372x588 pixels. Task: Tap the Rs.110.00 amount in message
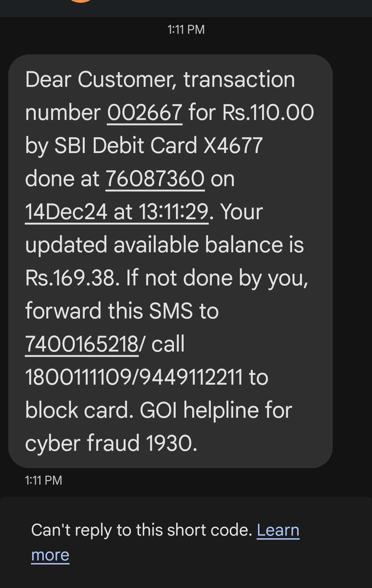[x=268, y=112]
